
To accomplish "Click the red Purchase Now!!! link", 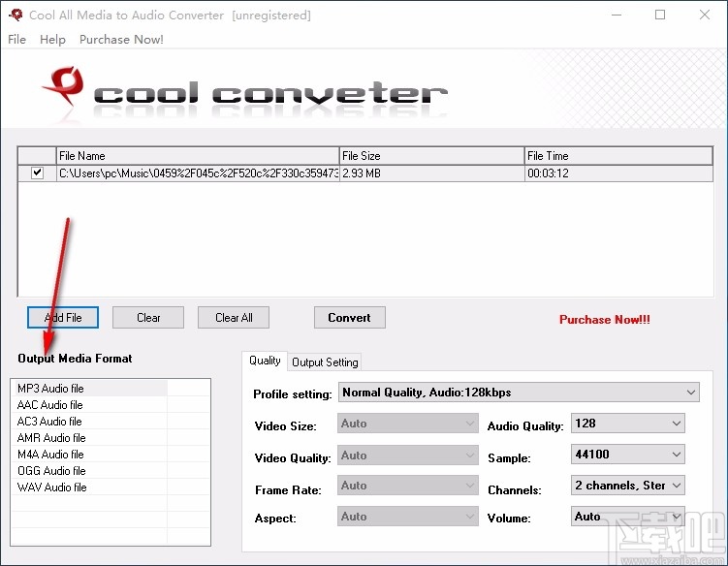I will tap(605, 320).
